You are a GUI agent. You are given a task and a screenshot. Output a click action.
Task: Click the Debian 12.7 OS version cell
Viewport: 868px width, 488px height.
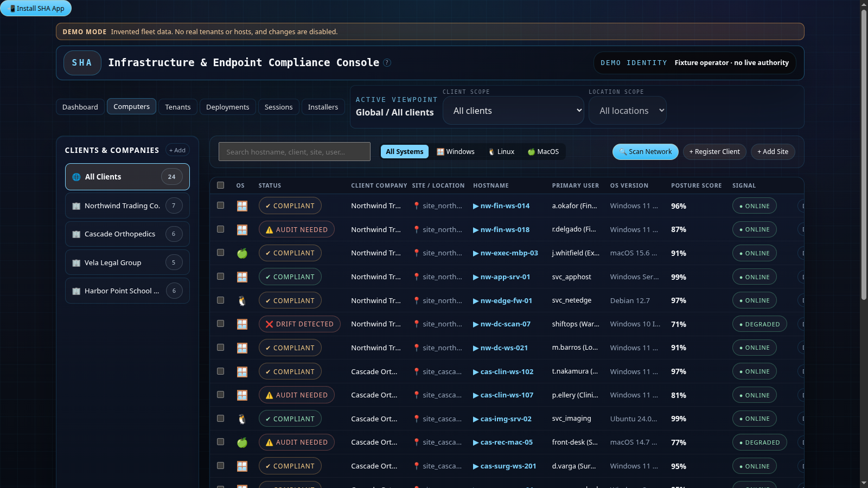[630, 300]
